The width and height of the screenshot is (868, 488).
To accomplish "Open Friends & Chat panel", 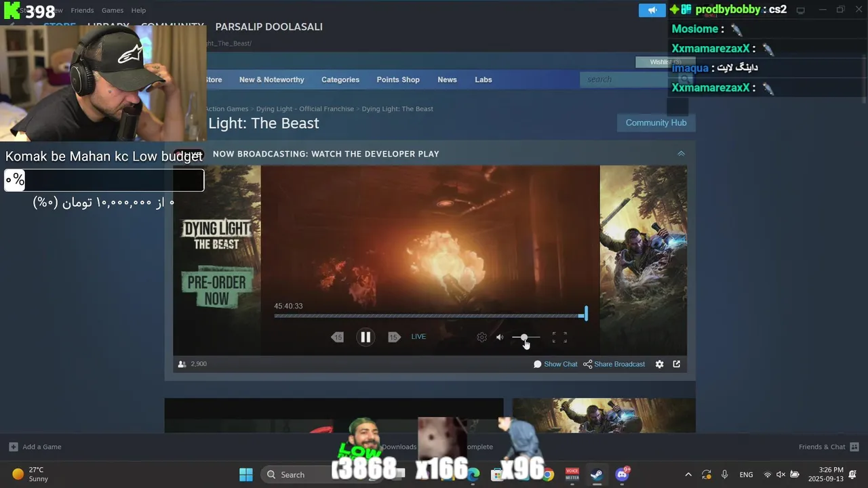I will 829,447.
